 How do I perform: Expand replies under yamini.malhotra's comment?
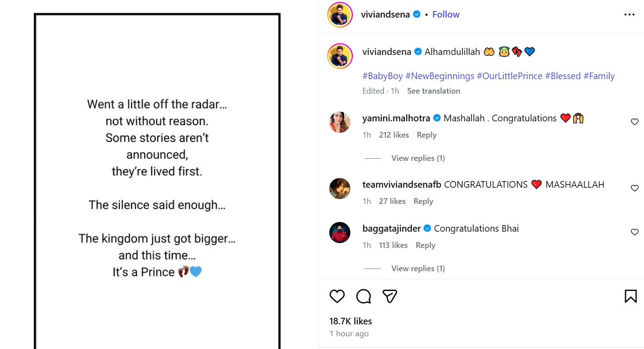point(418,158)
